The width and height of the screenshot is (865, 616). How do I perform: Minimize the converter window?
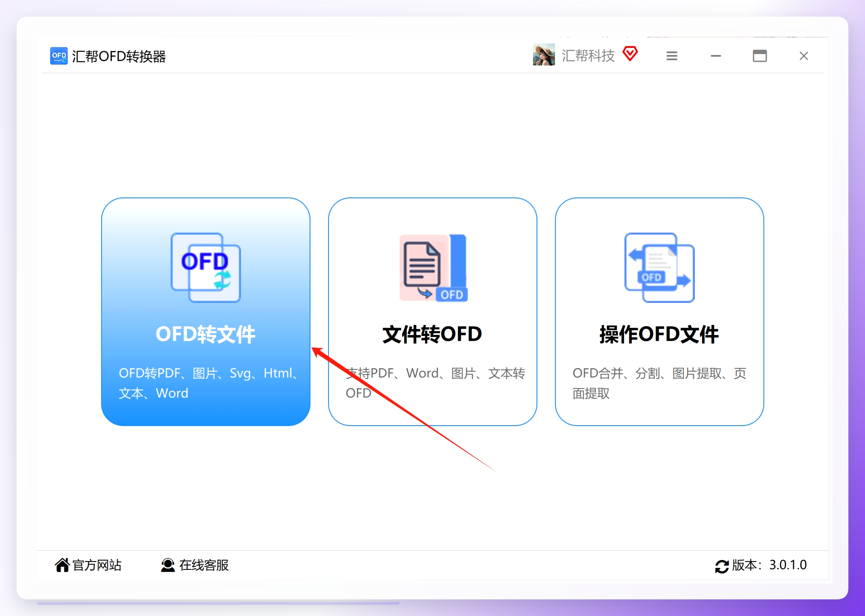tap(716, 56)
